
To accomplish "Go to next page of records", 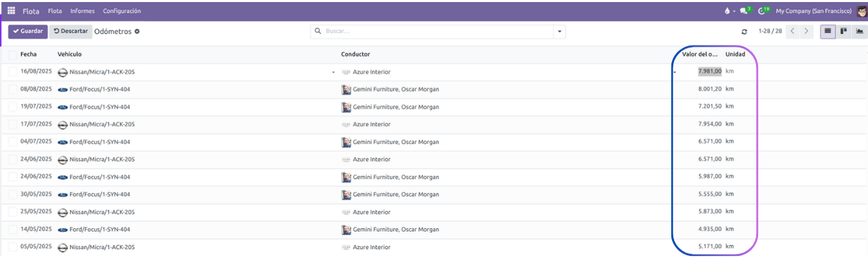I will [806, 31].
